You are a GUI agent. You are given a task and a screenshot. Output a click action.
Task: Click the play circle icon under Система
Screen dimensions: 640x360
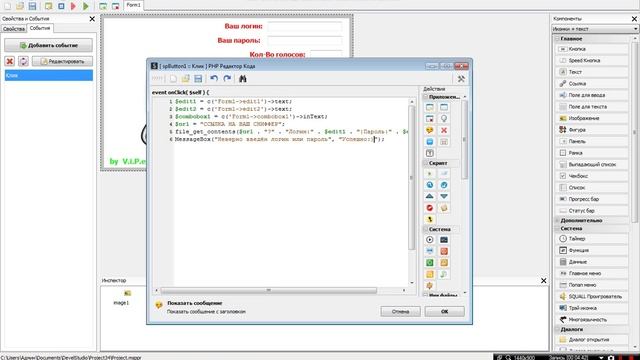429,240
